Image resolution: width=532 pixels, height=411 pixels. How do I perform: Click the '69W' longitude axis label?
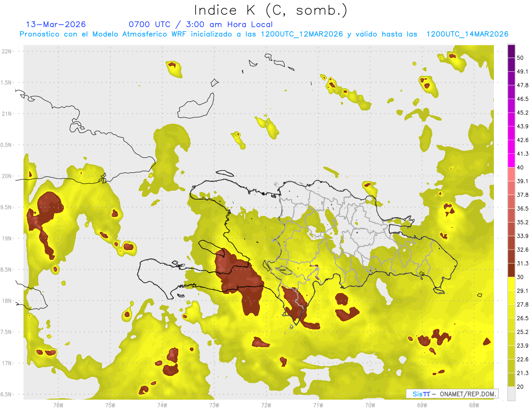coord(422,405)
